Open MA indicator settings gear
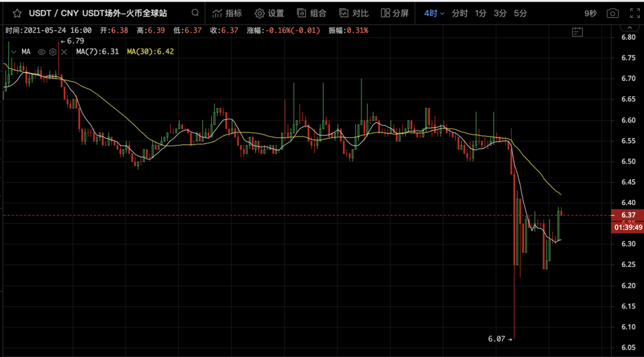 53,52
